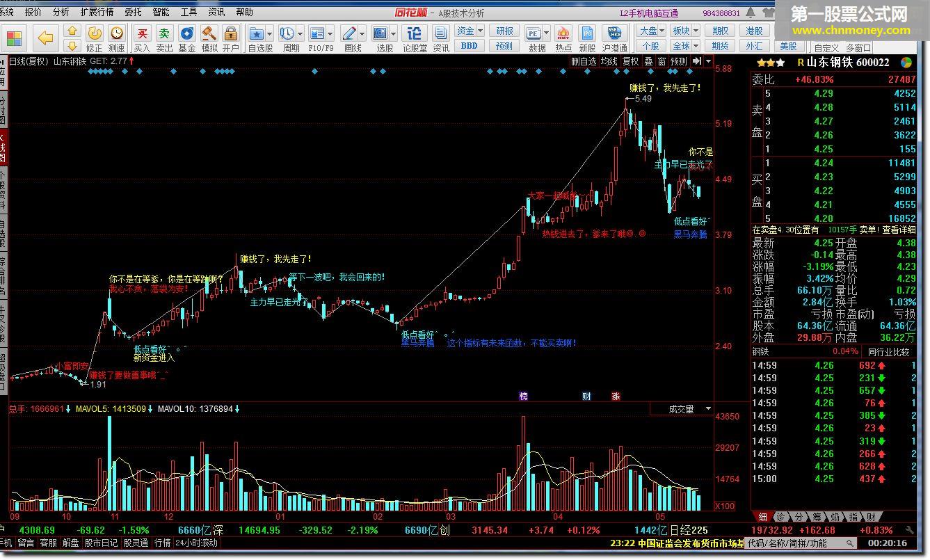
Task: Expand the 选股 dropdown arrow
Action: [394, 34]
